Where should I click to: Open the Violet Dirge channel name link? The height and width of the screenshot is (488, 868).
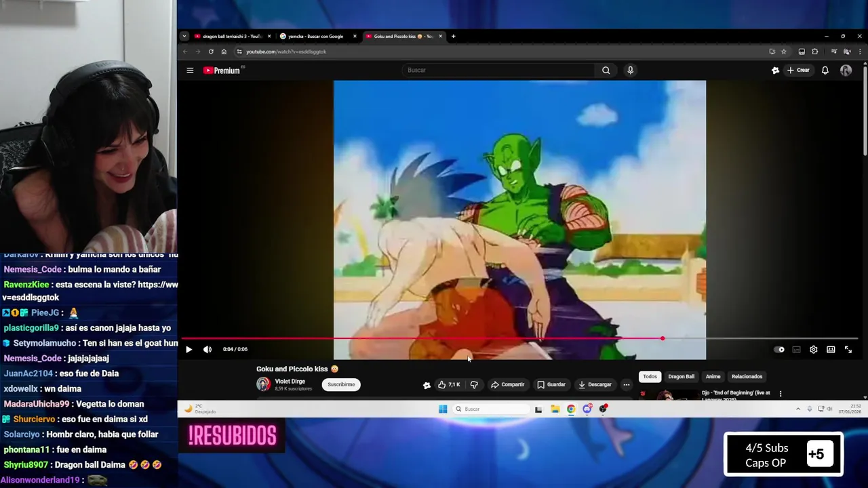point(290,382)
